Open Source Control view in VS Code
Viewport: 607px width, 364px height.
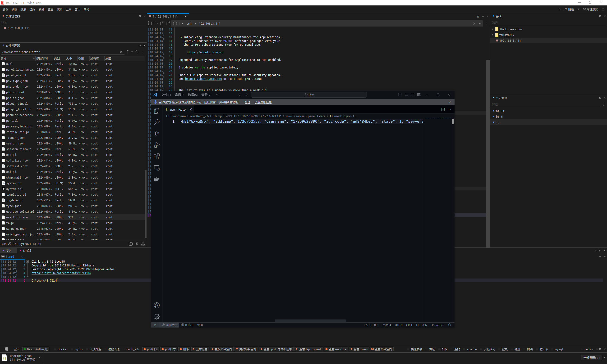coord(157,133)
